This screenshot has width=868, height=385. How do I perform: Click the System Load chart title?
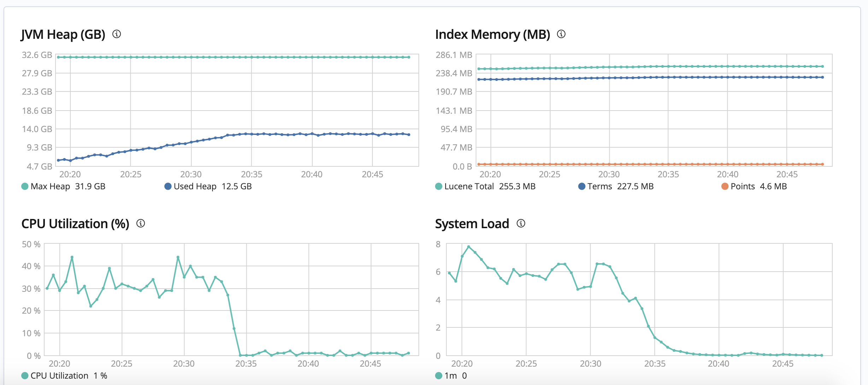tap(472, 224)
